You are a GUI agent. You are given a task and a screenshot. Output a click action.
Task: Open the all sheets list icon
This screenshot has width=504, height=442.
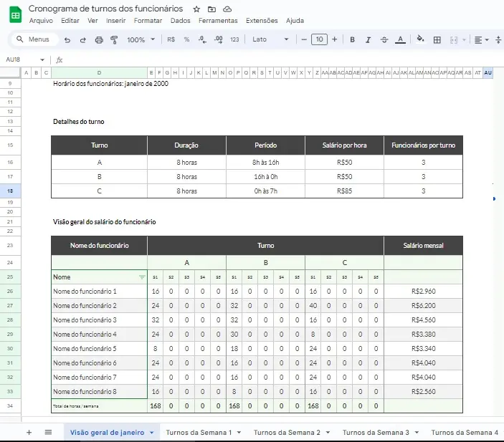pyautogui.click(x=48, y=433)
